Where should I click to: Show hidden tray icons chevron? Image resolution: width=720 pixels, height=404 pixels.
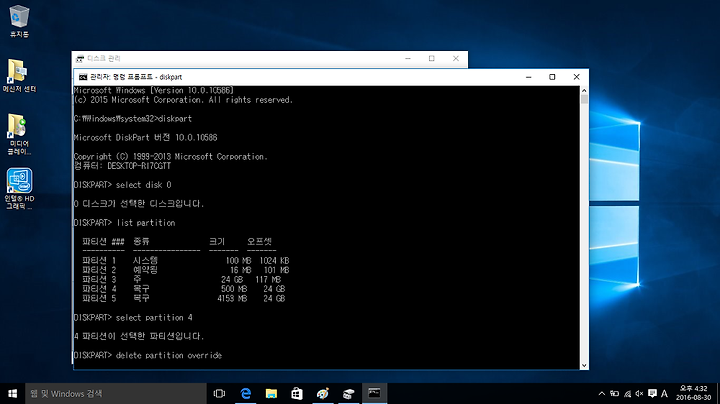[x=602, y=393]
